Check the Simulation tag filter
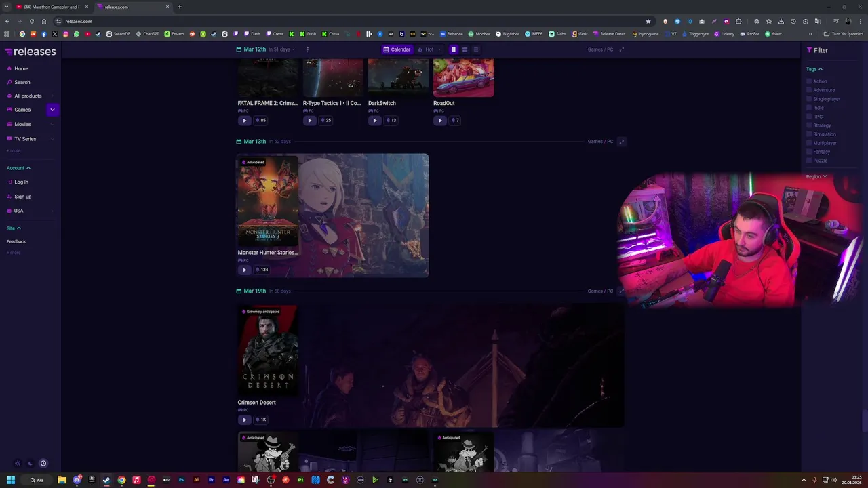 pos(809,134)
